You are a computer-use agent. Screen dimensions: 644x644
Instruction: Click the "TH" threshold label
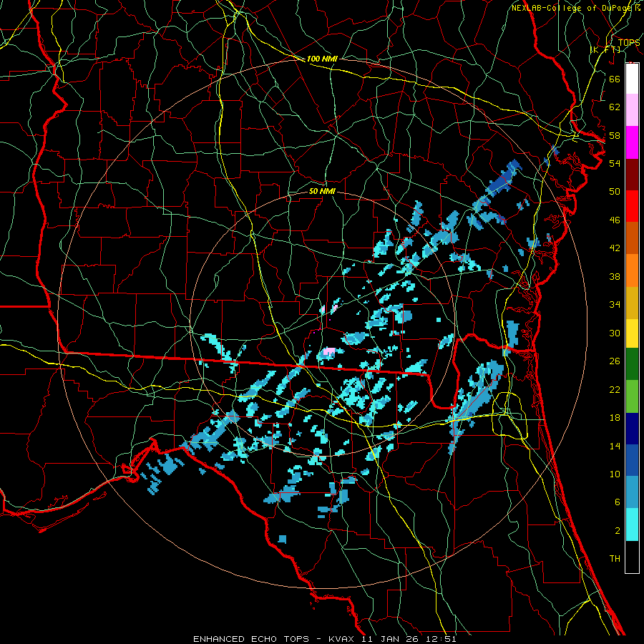(615, 559)
